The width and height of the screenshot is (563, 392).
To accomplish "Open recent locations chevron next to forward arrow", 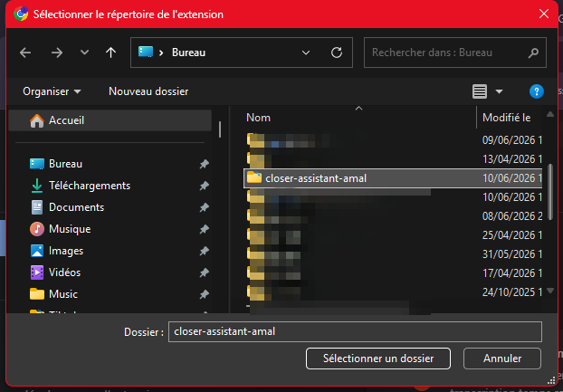I will point(84,53).
